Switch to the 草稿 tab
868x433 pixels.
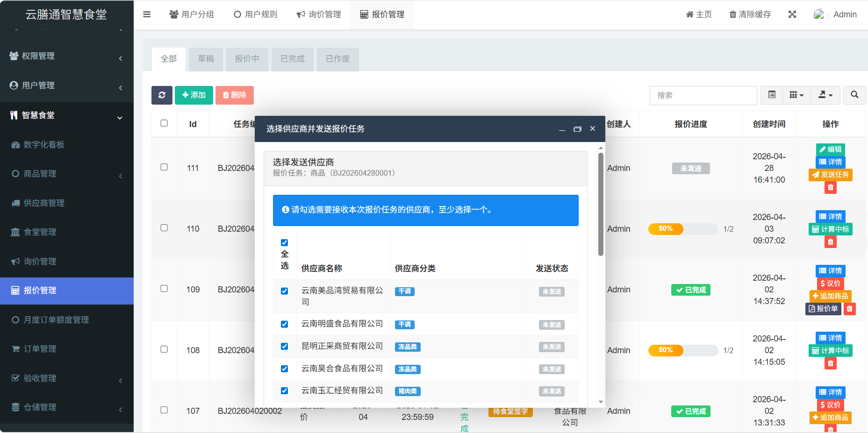206,59
